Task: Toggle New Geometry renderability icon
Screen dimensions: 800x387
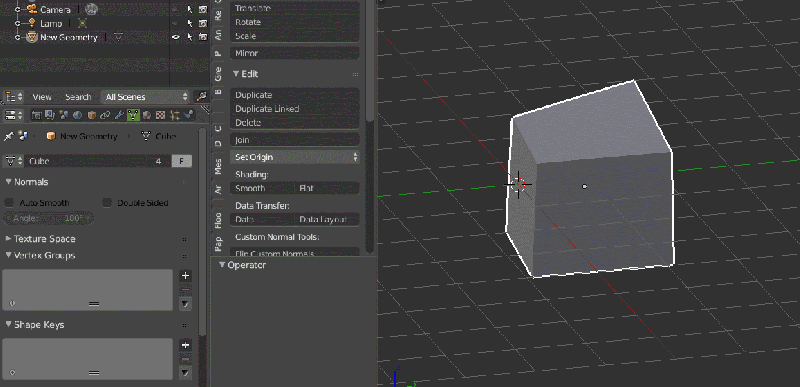Action: coord(203,37)
